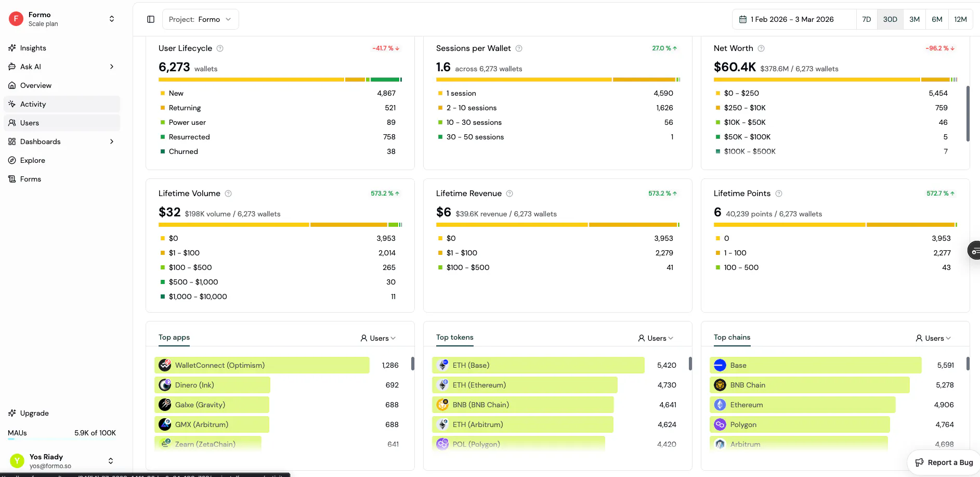Click the Report a Bug button

(x=944, y=462)
